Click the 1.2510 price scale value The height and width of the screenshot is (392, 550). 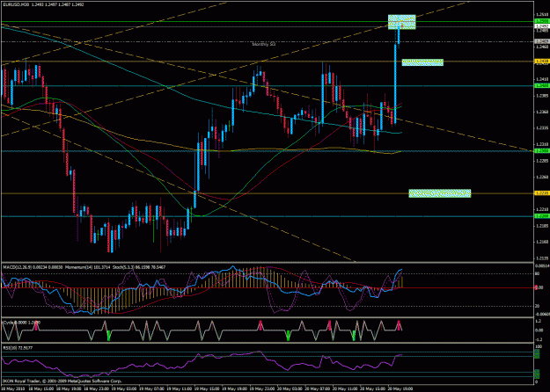pos(541,14)
